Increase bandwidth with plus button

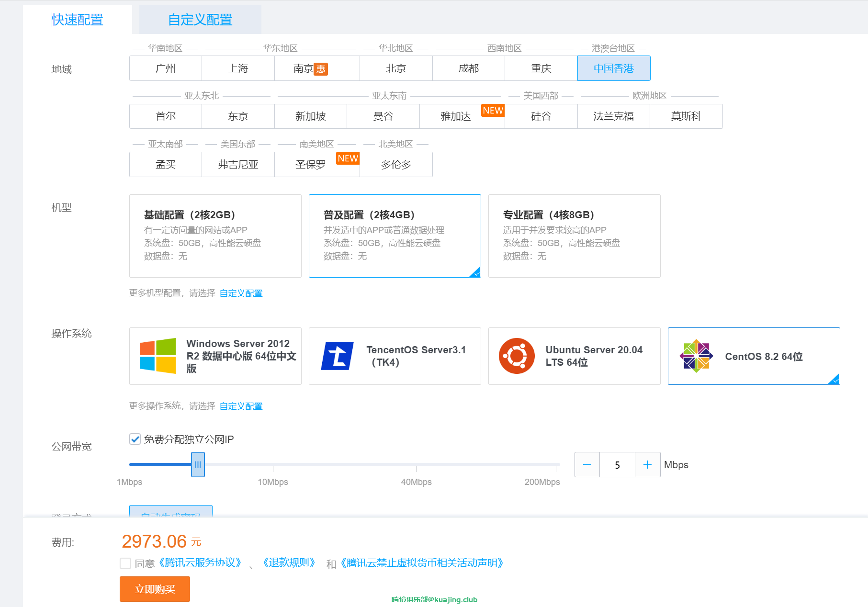648,464
